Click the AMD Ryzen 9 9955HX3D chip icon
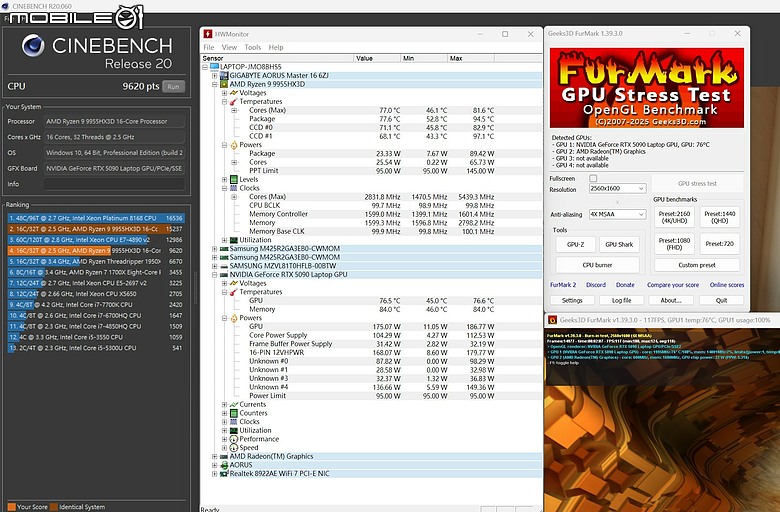The width and height of the screenshot is (780, 512). coord(224,84)
